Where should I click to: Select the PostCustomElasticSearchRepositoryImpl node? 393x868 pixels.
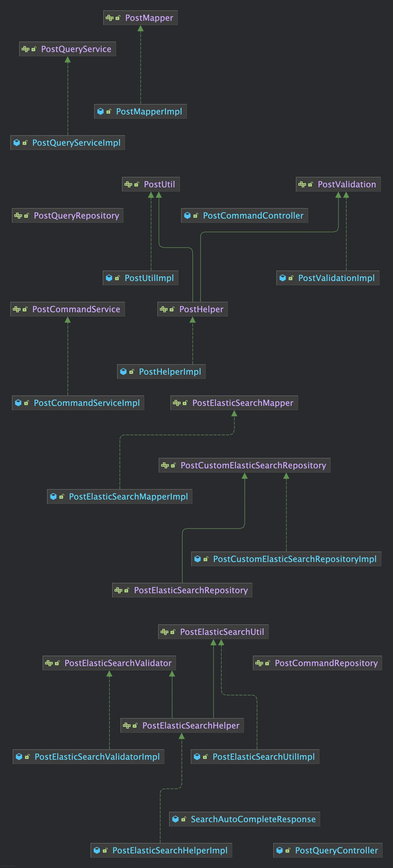(x=286, y=559)
